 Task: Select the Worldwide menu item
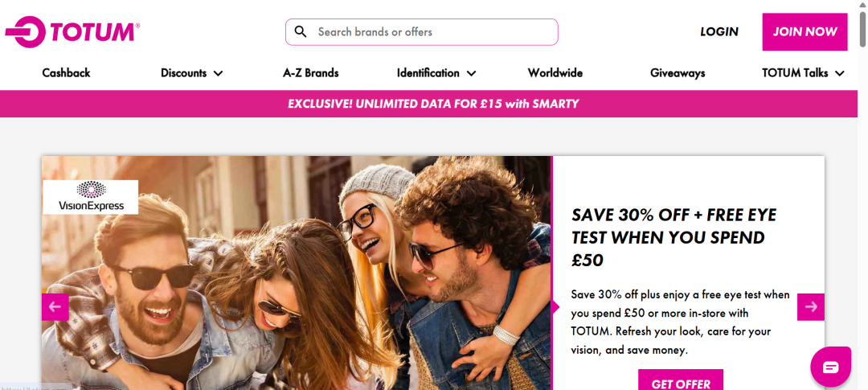[x=555, y=73]
